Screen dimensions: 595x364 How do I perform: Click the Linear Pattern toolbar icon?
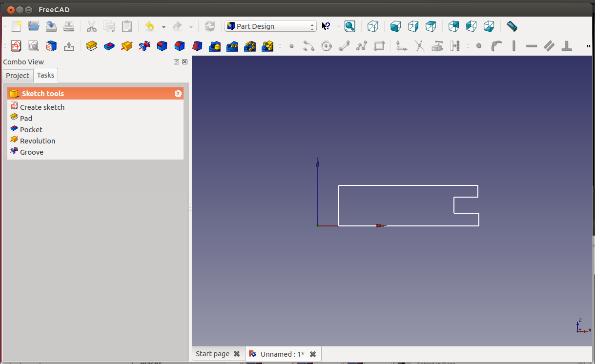click(232, 46)
